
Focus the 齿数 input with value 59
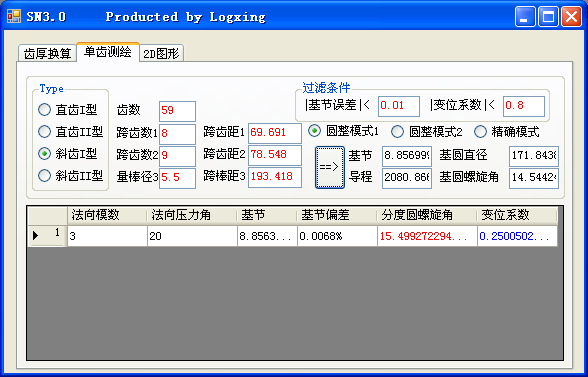(x=177, y=111)
